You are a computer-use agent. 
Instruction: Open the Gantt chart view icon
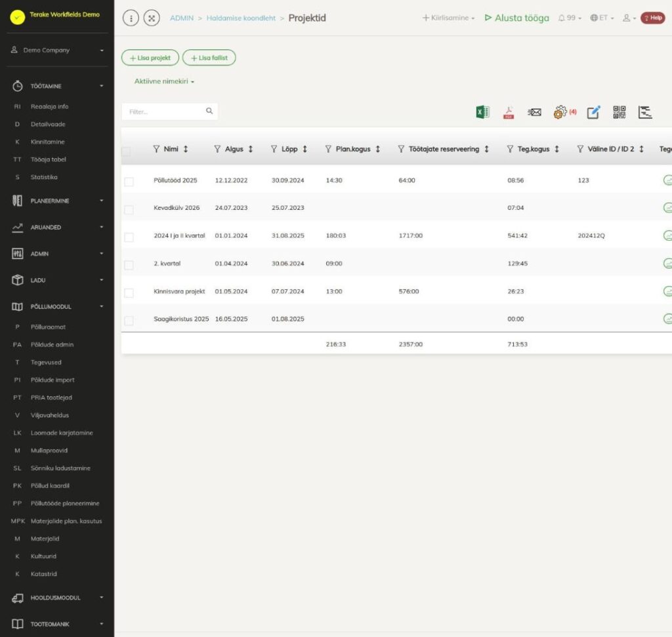pos(645,112)
